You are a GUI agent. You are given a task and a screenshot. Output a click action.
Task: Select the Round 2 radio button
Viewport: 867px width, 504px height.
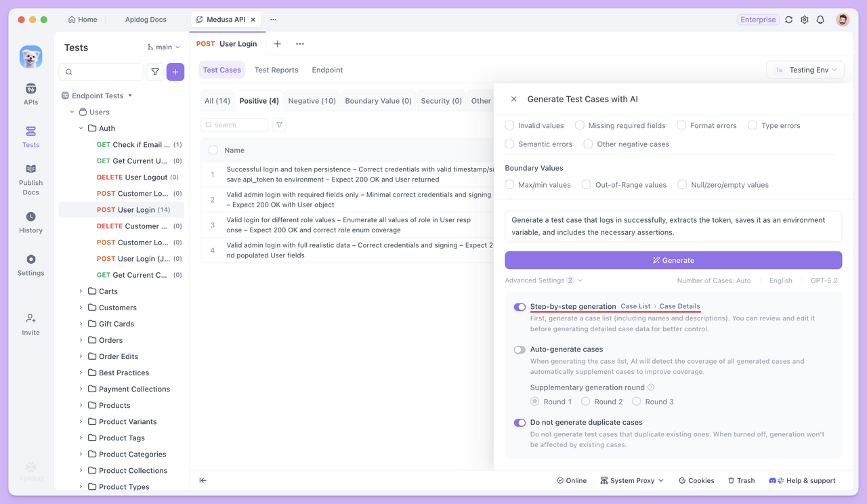pyautogui.click(x=586, y=402)
